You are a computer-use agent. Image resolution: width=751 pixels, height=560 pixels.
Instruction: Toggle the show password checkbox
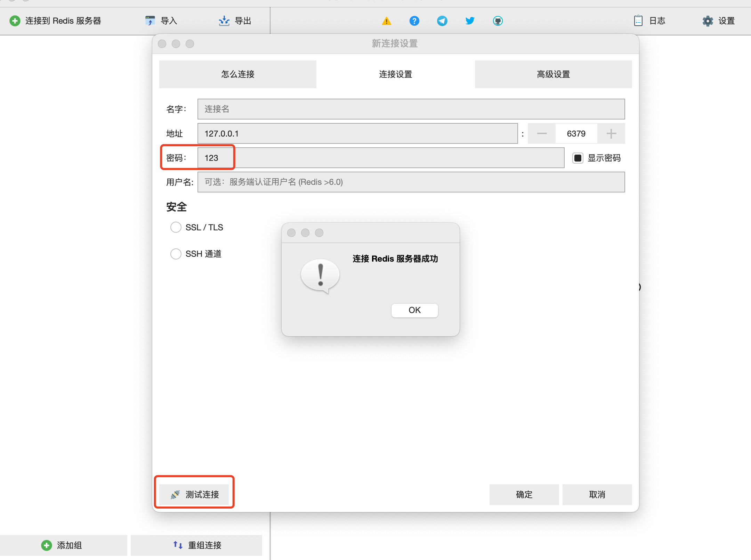578,158
